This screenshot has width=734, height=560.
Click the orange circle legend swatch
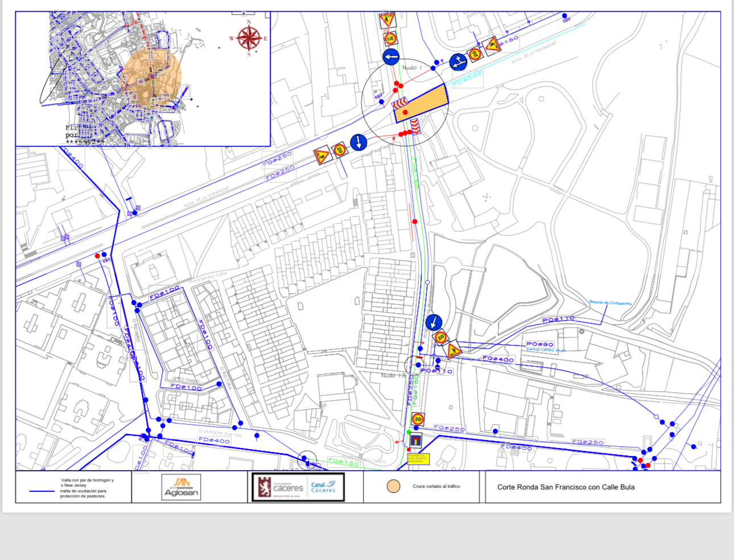pyautogui.click(x=393, y=487)
